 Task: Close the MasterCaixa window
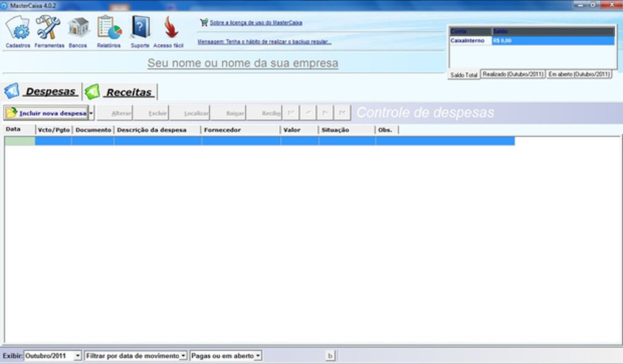click(612, 5)
